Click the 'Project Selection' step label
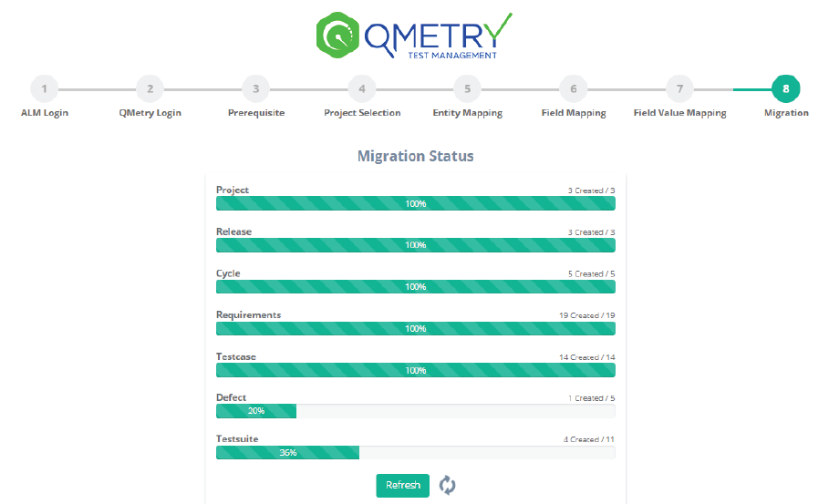The height and width of the screenshot is (504, 829). pyautogui.click(x=362, y=113)
